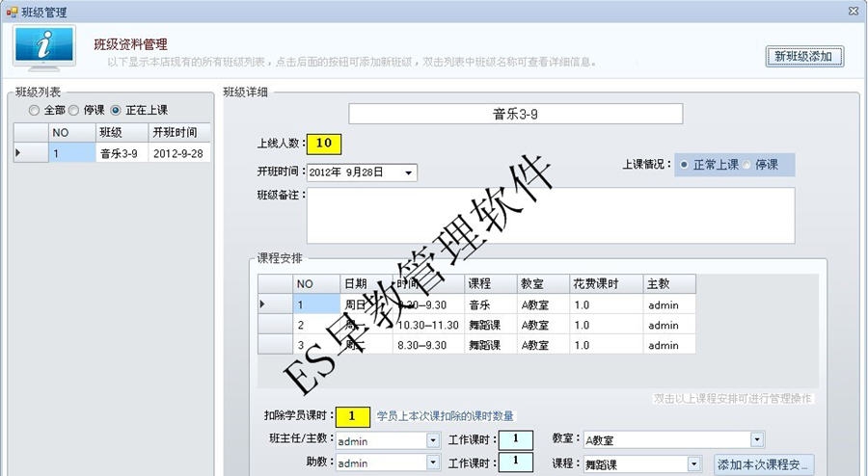The height and width of the screenshot is (476, 868).
Task: Click the row header of schedule row 2
Action: pyautogui.click(x=275, y=325)
